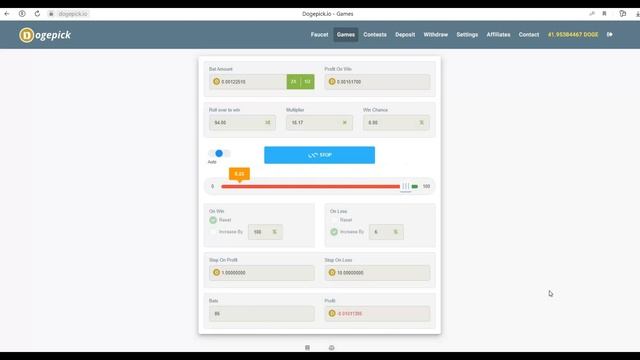Open the Deposit page

tap(405, 35)
